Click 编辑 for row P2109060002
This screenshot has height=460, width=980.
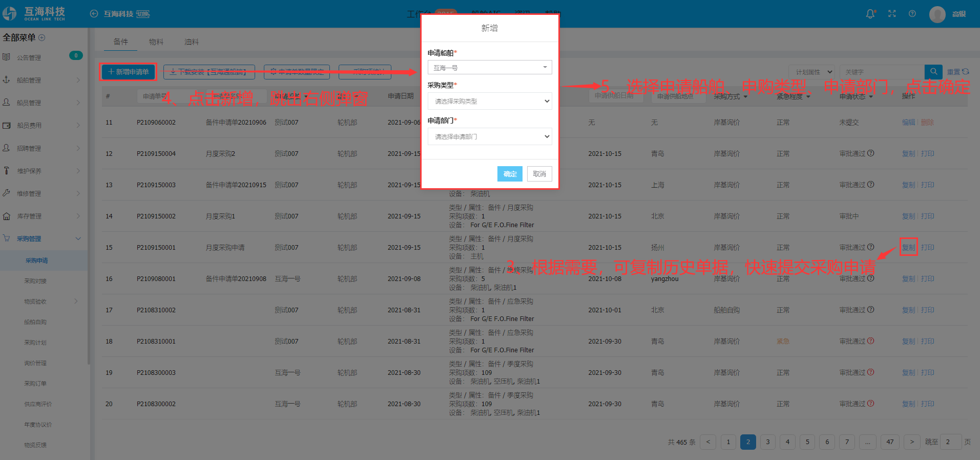coord(908,122)
